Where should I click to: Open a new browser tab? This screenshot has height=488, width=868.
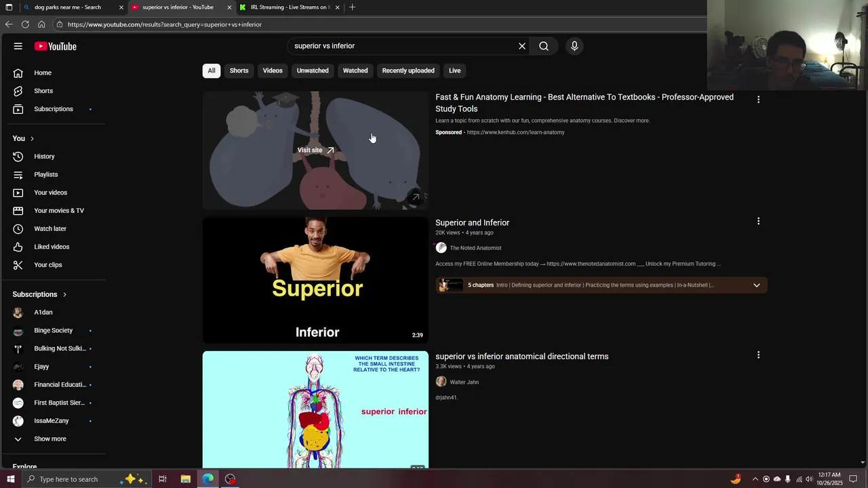coord(352,7)
